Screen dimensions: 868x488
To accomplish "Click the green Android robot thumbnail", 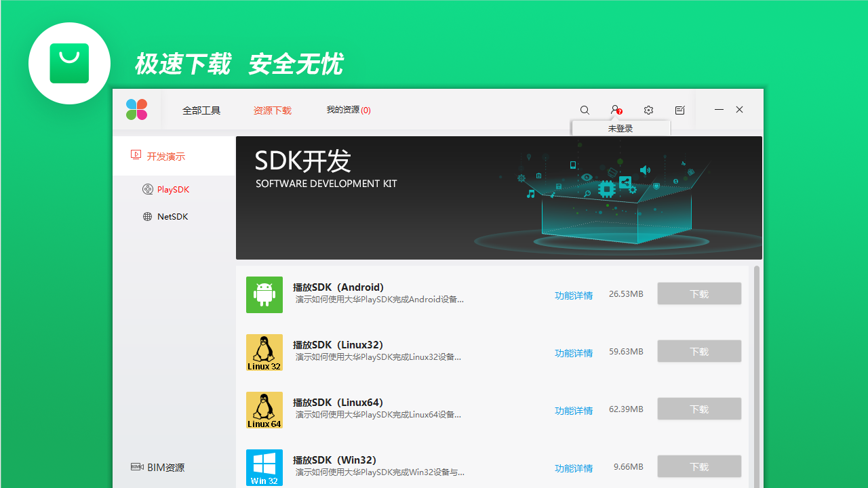I will [264, 294].
